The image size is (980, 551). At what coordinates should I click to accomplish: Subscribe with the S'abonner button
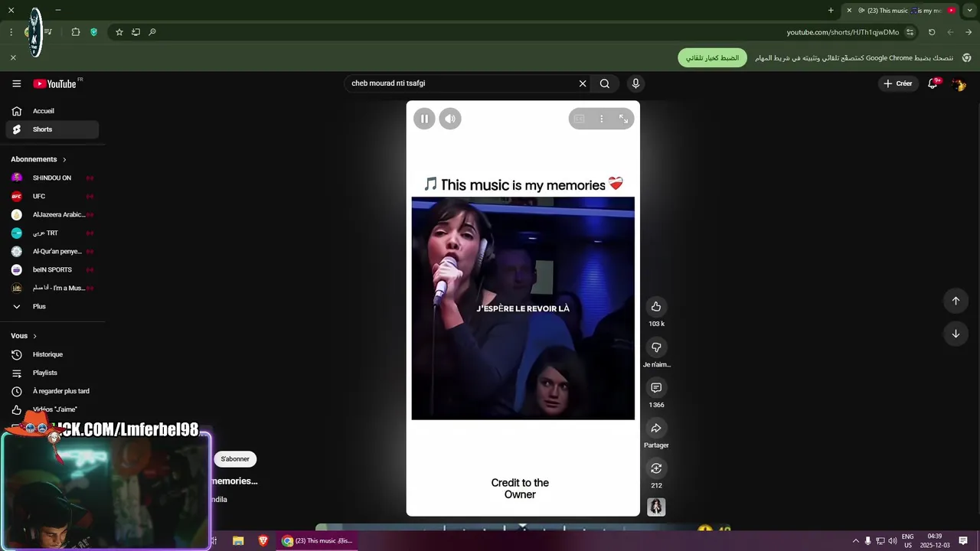tap(235, 459)
